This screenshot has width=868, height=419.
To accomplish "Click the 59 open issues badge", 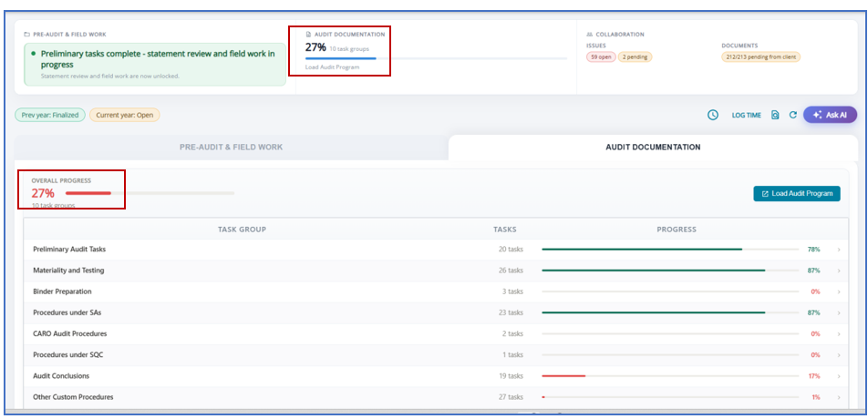I will [x=601, y=56].
